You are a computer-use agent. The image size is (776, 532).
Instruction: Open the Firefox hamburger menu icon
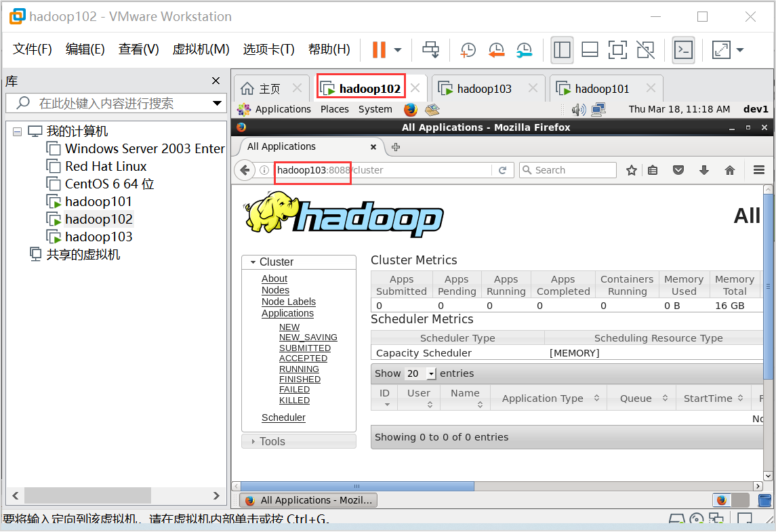(x=758, y=170)
